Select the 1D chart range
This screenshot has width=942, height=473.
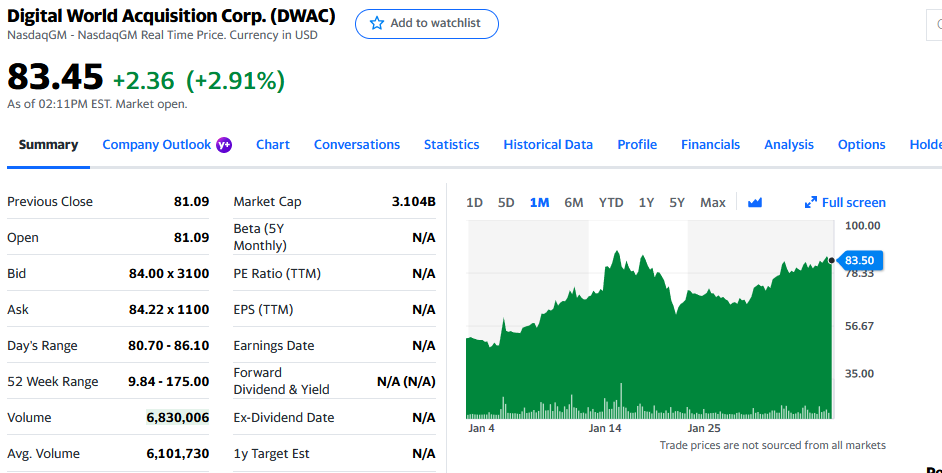[475, 203]
